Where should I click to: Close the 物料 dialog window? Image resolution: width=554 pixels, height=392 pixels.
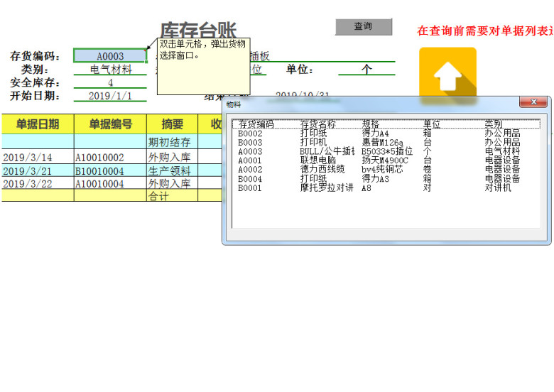(x=533, y=102)
